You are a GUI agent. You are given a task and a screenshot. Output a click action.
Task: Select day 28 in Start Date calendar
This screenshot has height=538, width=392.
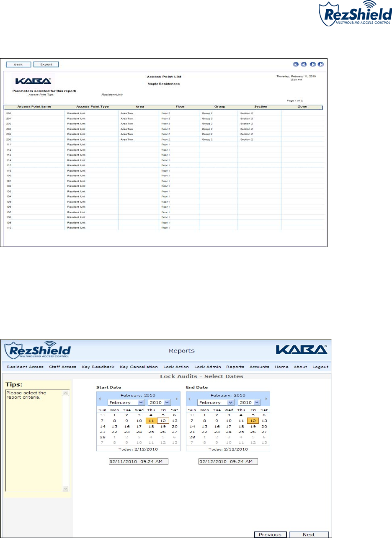pos(102,437)
